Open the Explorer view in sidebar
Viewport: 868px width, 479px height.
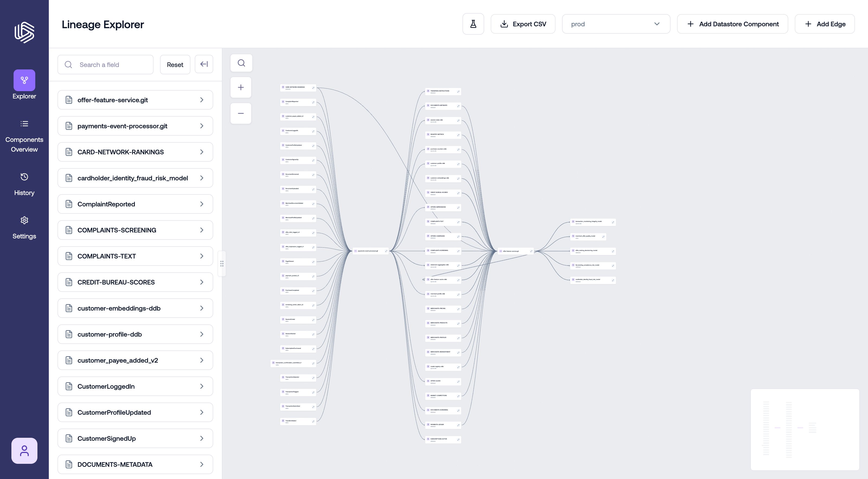coord(24,85)
